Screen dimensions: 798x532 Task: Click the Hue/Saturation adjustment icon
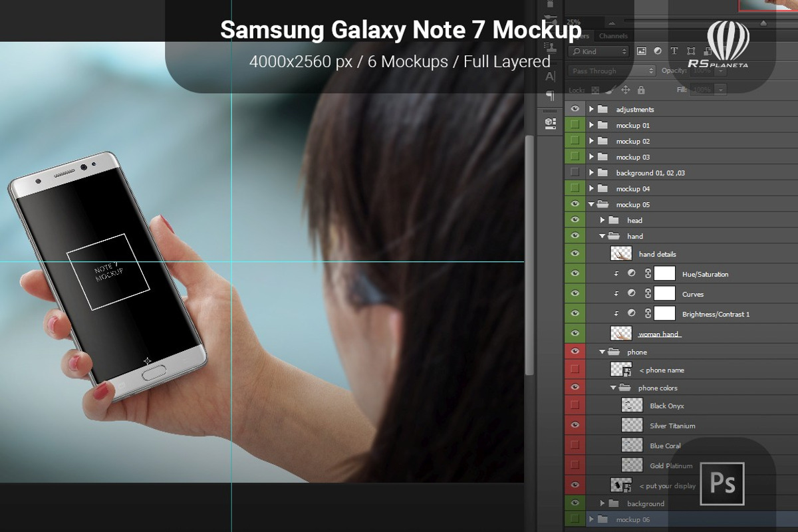pyautogui.click(x=631, y=273)
